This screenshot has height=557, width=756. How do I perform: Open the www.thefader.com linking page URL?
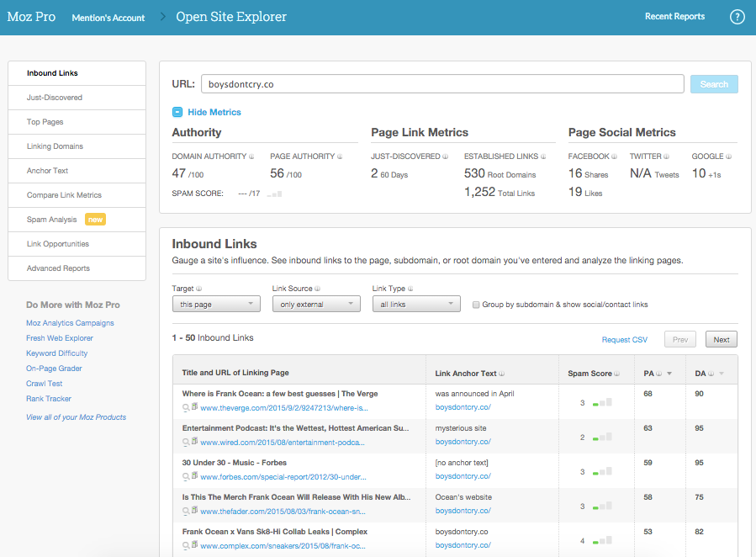click(283, 512)
